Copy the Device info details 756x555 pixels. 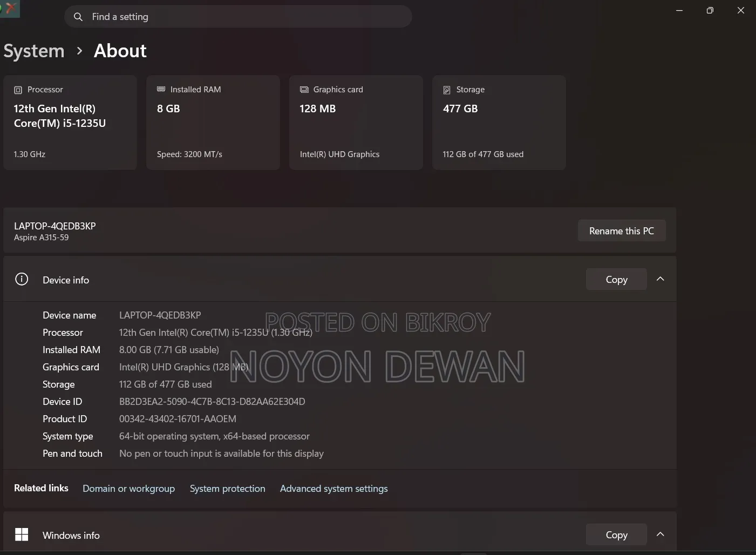click(616, 279)
